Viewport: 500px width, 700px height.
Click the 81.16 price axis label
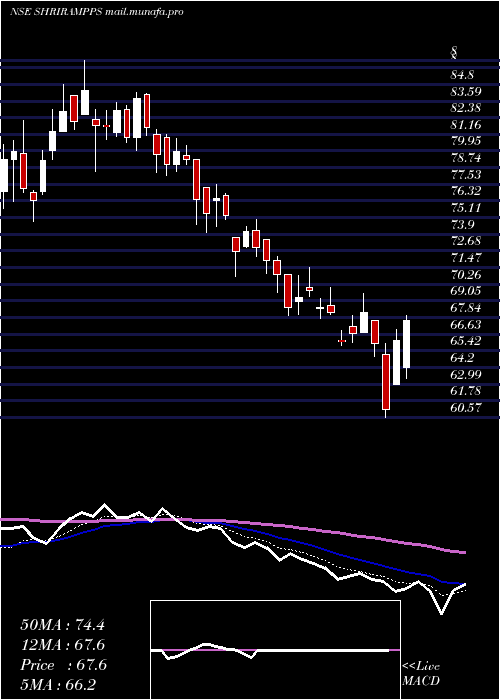click(466, 125)
